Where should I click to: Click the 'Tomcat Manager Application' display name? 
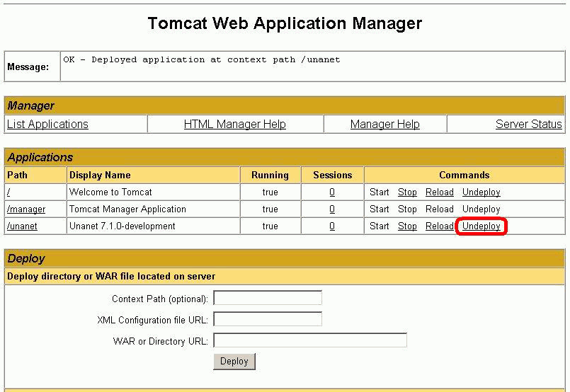click(x=127, y=209)
